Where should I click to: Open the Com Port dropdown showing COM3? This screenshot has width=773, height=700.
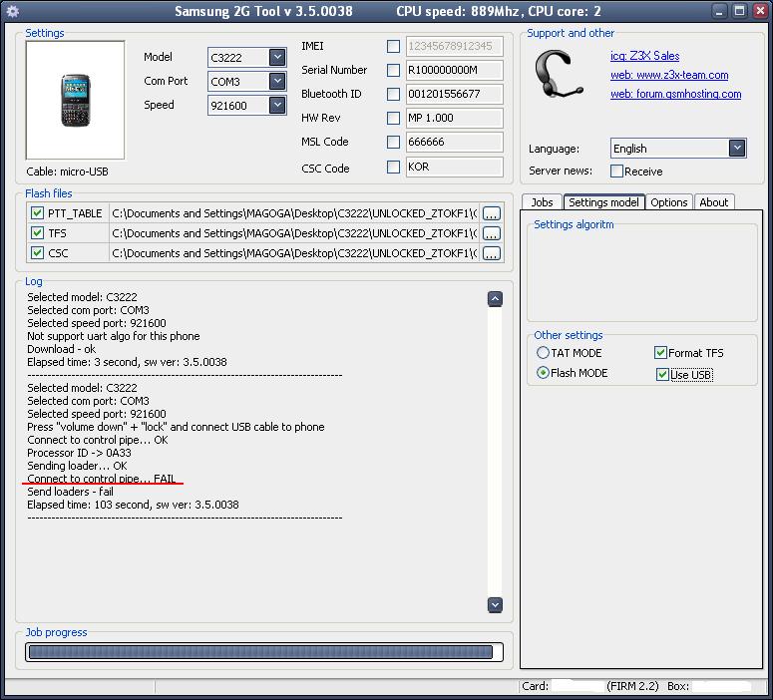(x=277, y=81)
